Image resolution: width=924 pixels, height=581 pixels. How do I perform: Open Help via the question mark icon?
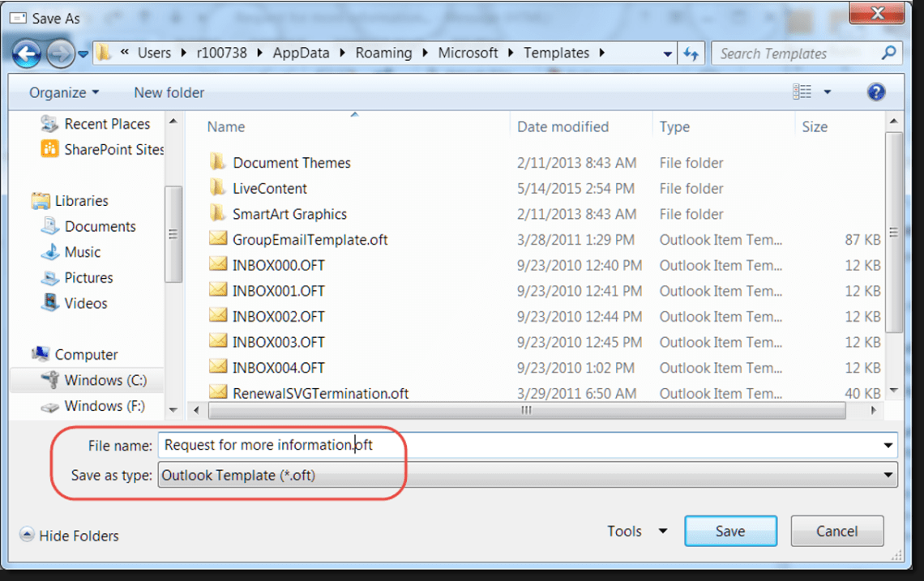[876, 92]
